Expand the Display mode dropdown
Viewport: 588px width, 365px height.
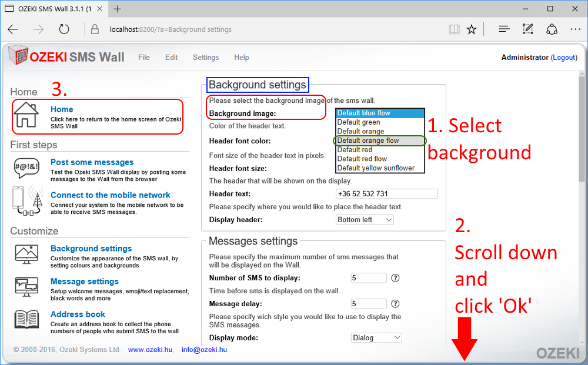376,337
